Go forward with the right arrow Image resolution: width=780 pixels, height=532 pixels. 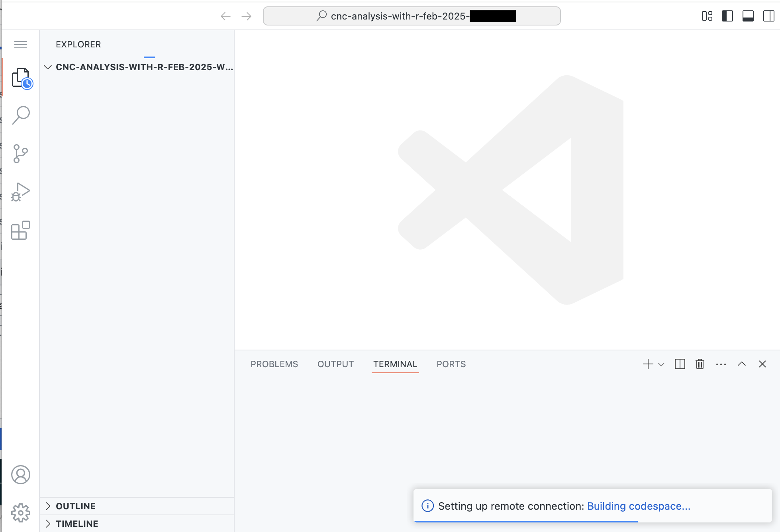247,16
